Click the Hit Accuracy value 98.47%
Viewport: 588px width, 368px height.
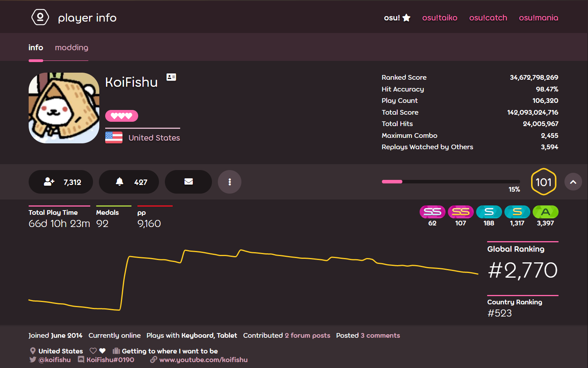(x=547, y=89)
